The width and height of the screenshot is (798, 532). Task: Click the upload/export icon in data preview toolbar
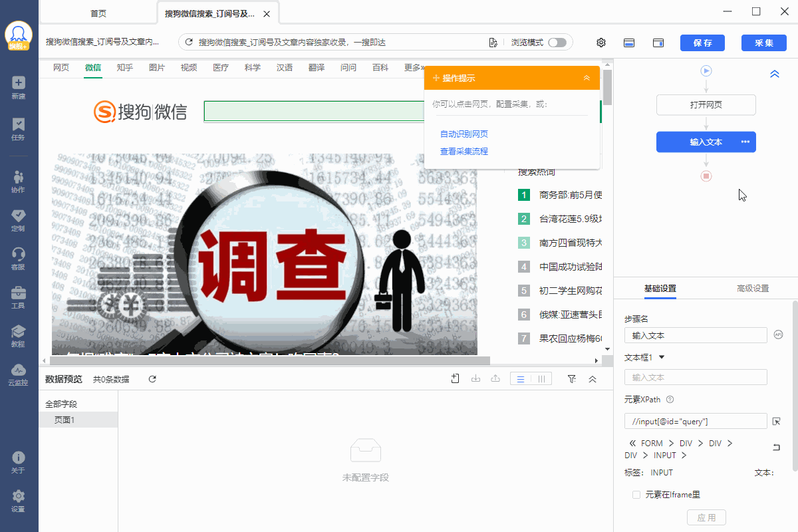click(x=495, y=379)
